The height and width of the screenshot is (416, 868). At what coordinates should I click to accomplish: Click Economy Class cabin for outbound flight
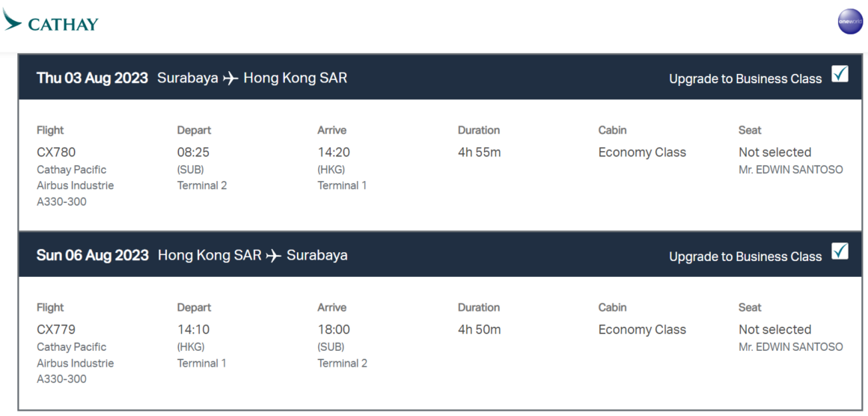point(642,152)
